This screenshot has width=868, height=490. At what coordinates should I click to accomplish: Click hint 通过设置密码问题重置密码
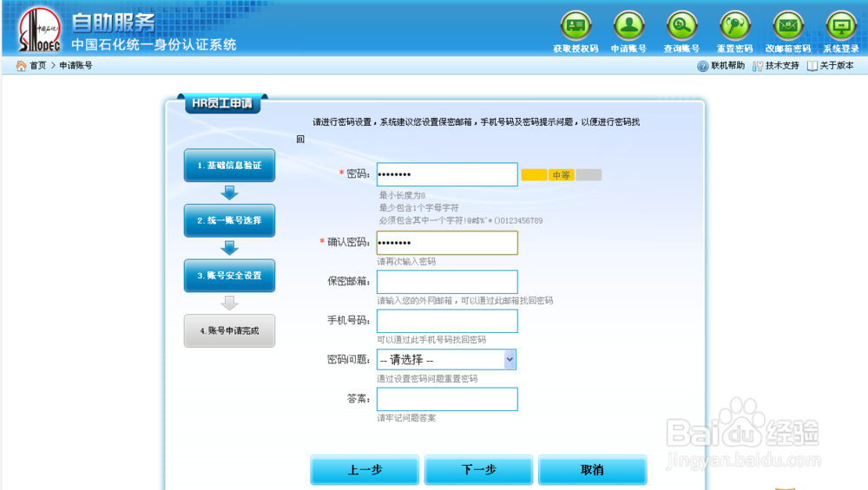[427, 379]
